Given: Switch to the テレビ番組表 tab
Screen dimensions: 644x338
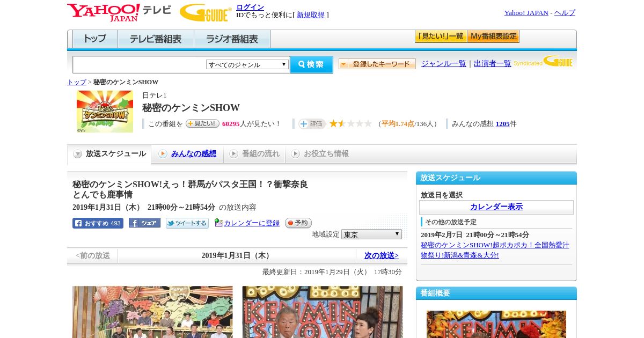Looking at the screenshot, I should [x=156, y=39].
